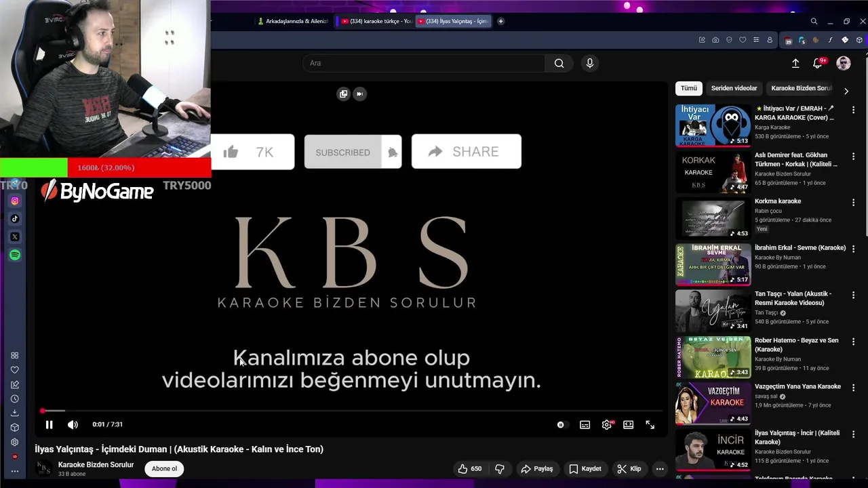Create a clip with the Klip button
Screen dimensions: 868x488
629,468
